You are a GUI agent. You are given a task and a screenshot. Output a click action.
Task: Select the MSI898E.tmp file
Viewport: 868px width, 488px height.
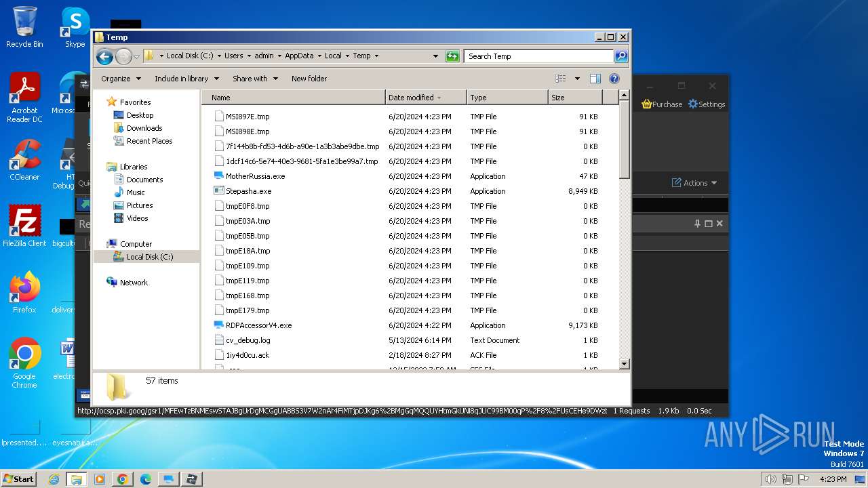(x=248, y=131)
